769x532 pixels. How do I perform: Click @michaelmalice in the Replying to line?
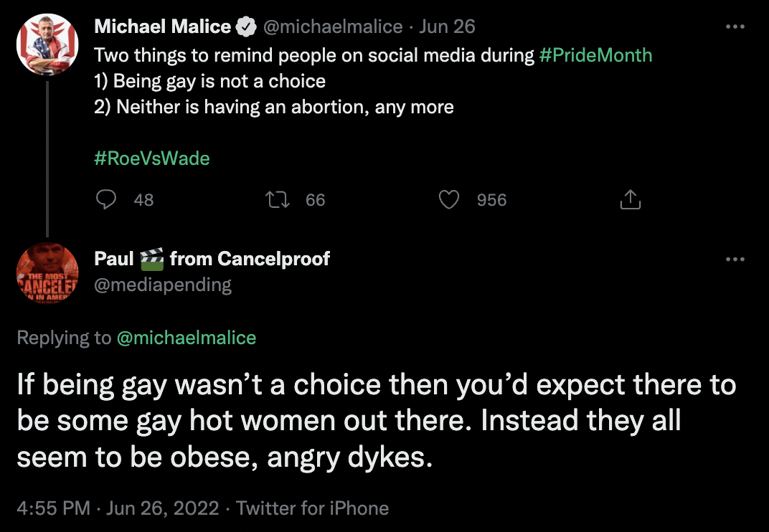(187, 338)
